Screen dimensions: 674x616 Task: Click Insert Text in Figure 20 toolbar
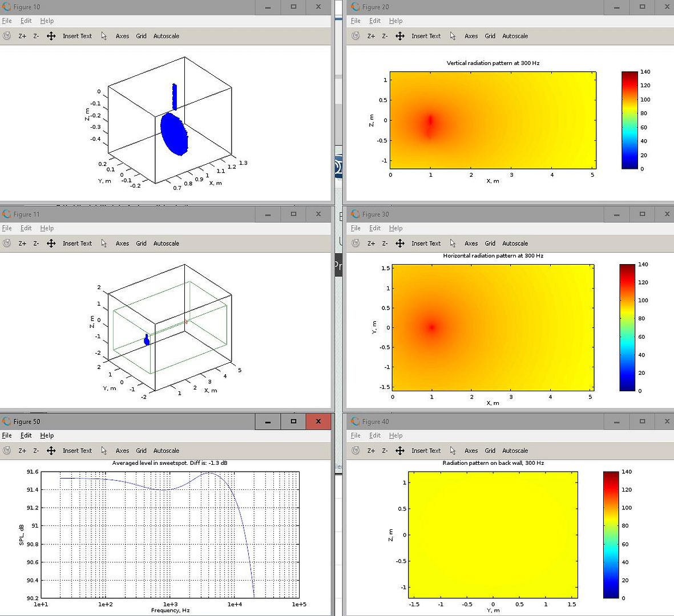tap(426, 36)
